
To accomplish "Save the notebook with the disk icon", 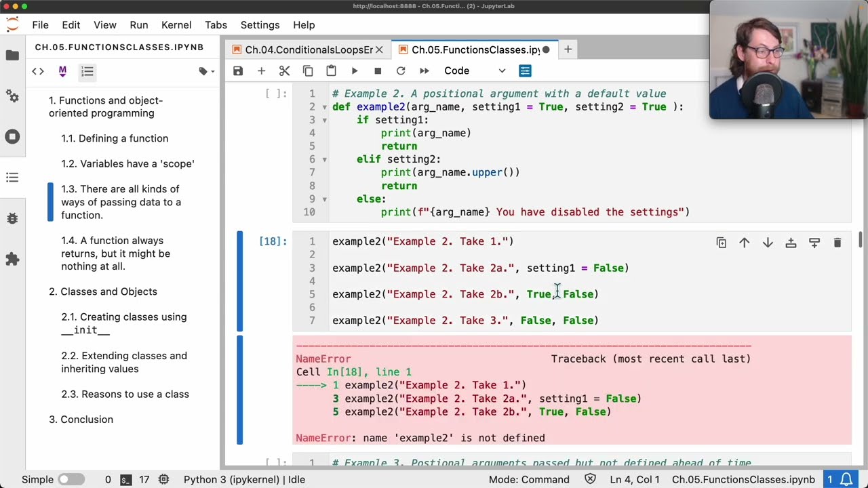I will tap(238, 70).
